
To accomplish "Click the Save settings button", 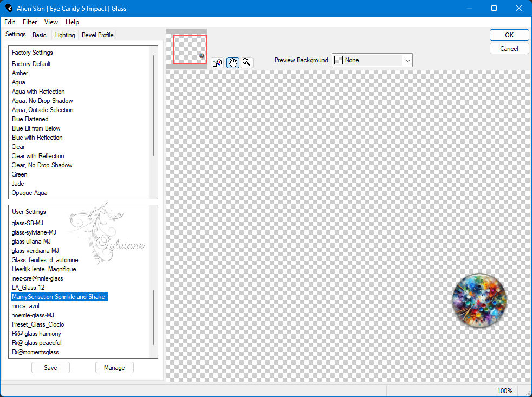I will click(50, 367).
